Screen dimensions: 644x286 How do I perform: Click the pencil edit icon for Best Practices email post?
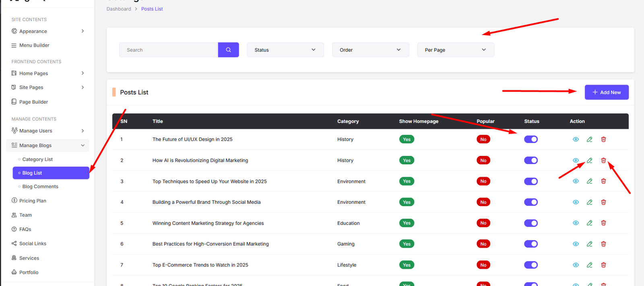tap(589, 244)
